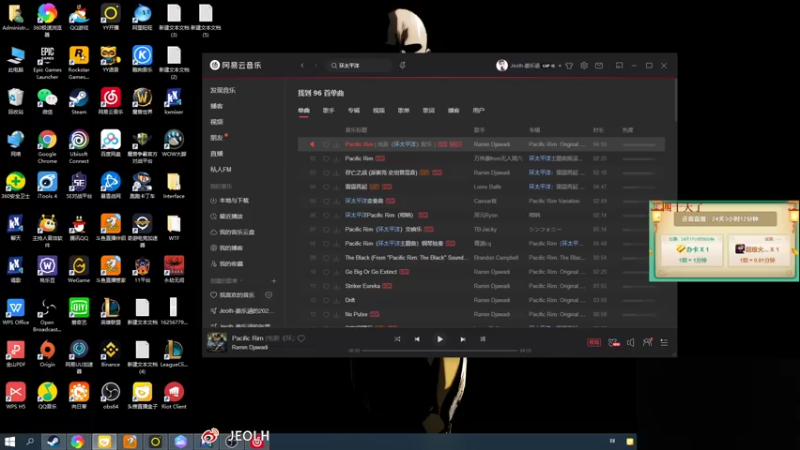Screen dimensions: 800x450
Task: Click album Pacific Rim Variation
Action: pos(554,201)
